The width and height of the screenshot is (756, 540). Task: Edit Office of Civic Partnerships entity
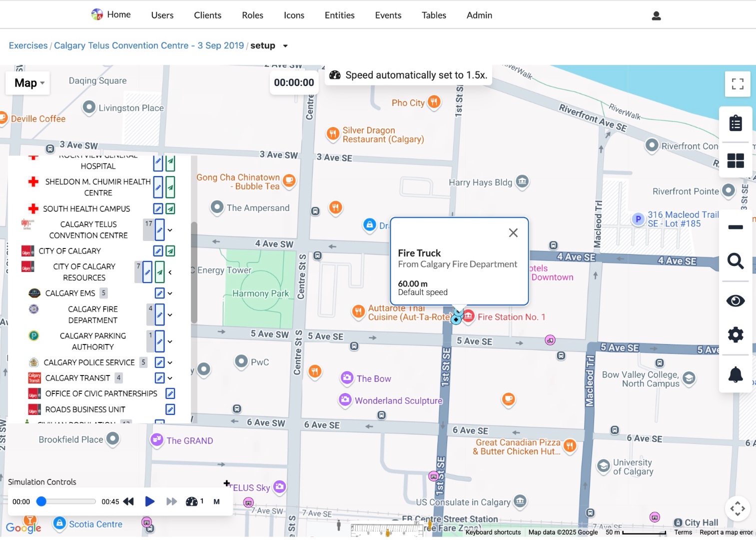click(x=170, y=393)
